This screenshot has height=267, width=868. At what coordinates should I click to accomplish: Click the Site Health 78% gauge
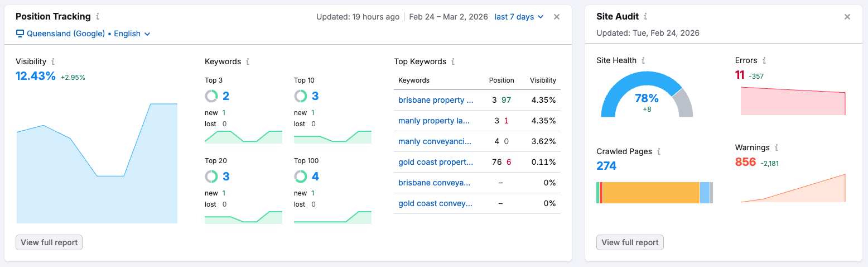[647, 98]
